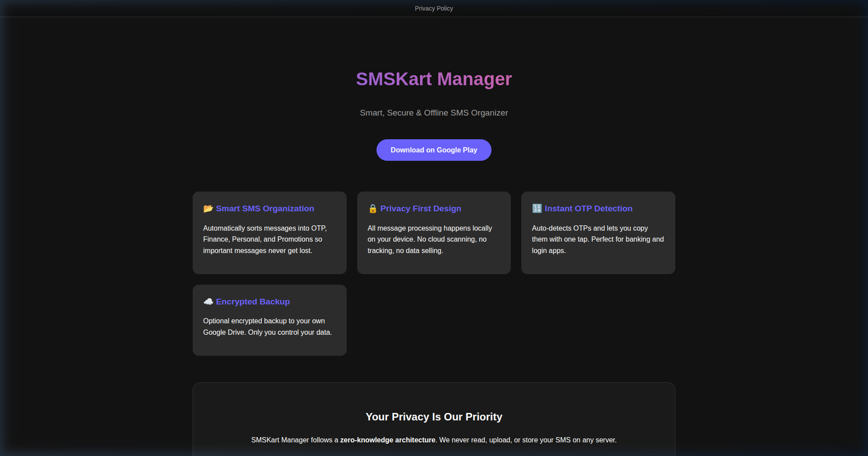Click Download on Google Play button
Screen dimensions: 868x456
434,150
